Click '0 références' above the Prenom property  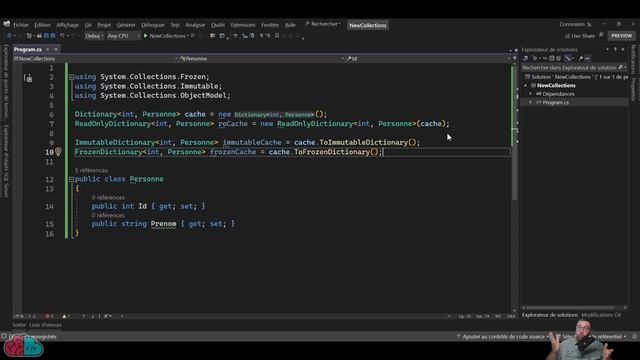(x=108, y=216)
